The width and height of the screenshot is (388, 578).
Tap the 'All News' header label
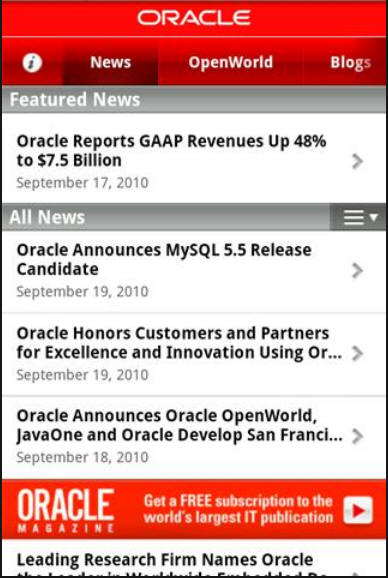tap(47, 217)
